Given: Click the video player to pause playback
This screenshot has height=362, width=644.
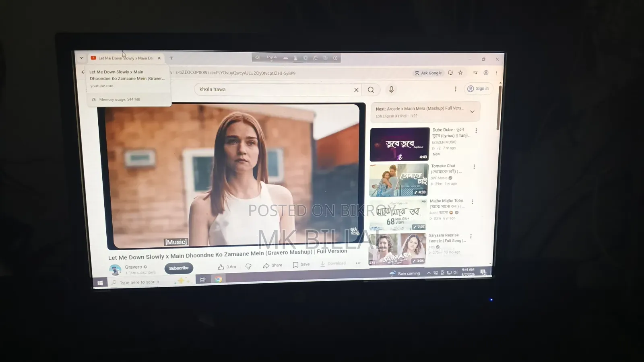Looking at the screenshot, I should [x=233, y=176].
